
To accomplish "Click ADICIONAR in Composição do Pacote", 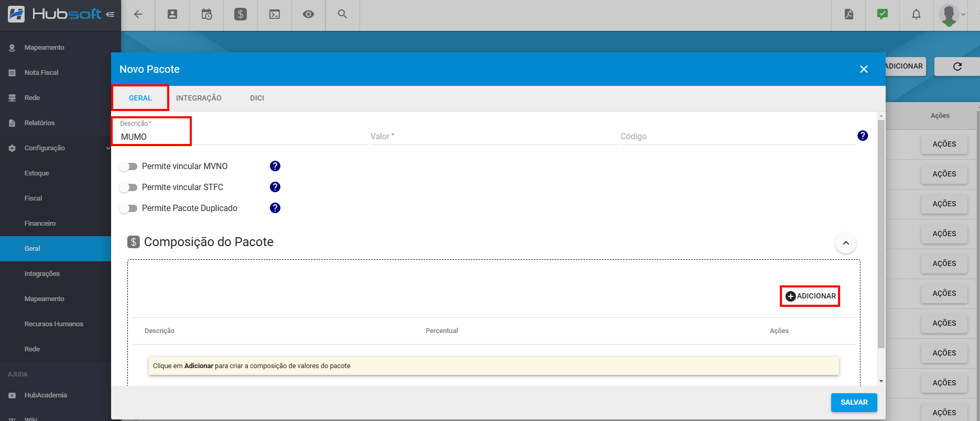I will (x=810, y=296).
